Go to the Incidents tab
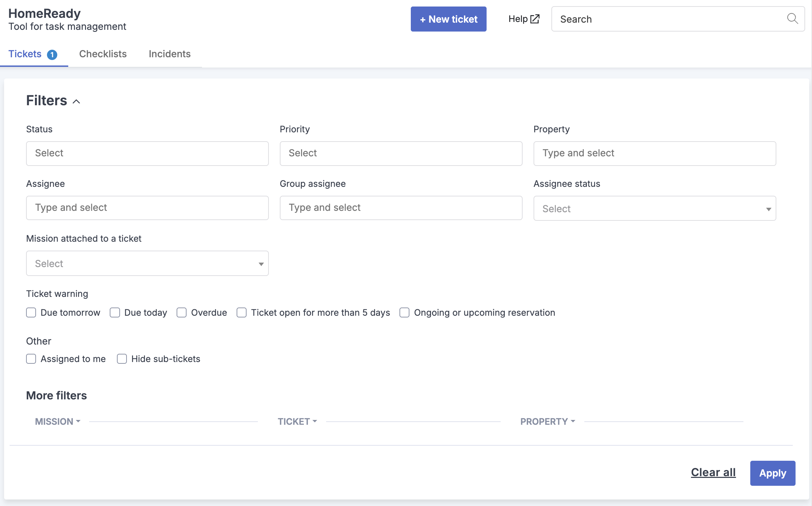The image size is (812, 506). pyautogui.click(x=170, y=54)
